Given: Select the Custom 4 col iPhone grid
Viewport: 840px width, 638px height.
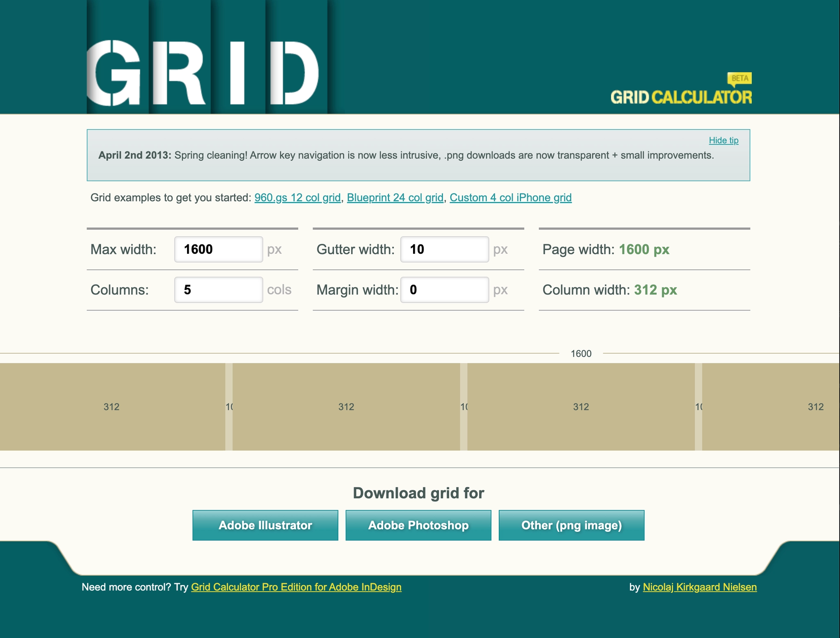Looking at the screenshot, I should click(x=510, y=198).
